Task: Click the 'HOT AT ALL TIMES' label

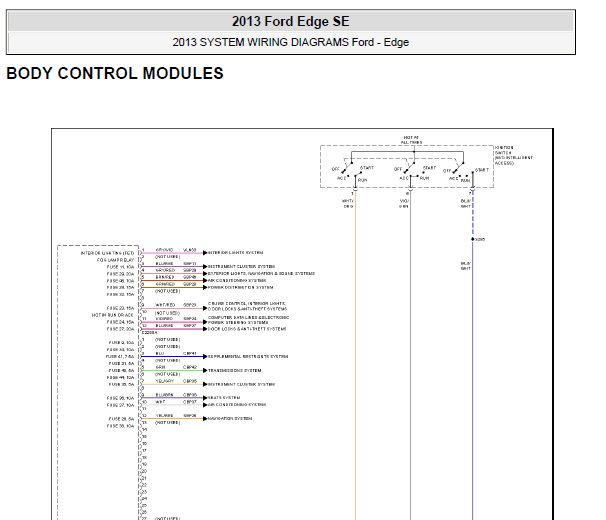Action: click(x=411, y=140)
